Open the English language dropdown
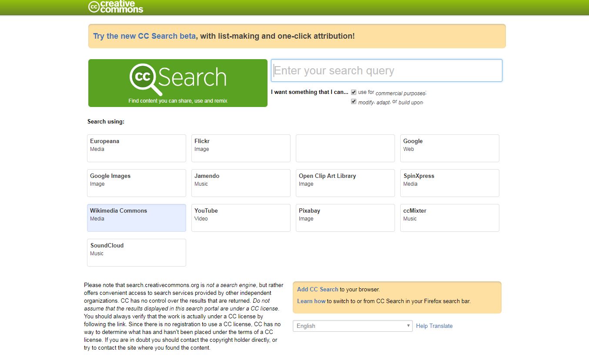This screenshot has width=589, height=364. point(352,326)
